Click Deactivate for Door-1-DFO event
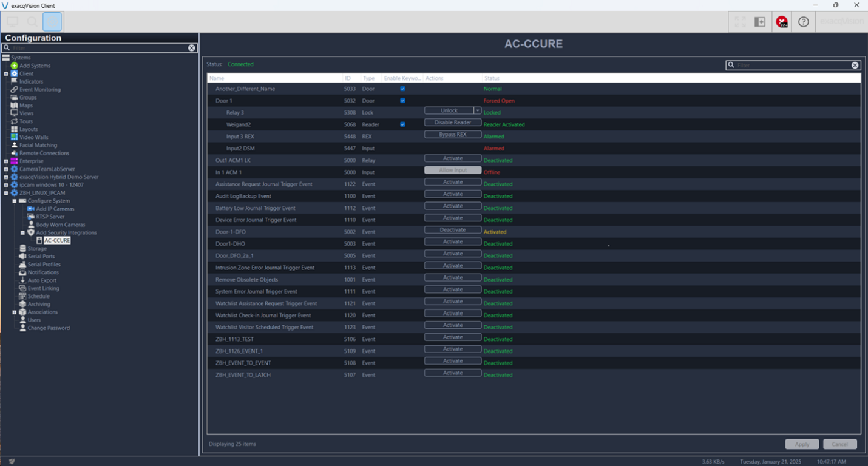The height and width of the screenshot is (466, 868). 453,230
